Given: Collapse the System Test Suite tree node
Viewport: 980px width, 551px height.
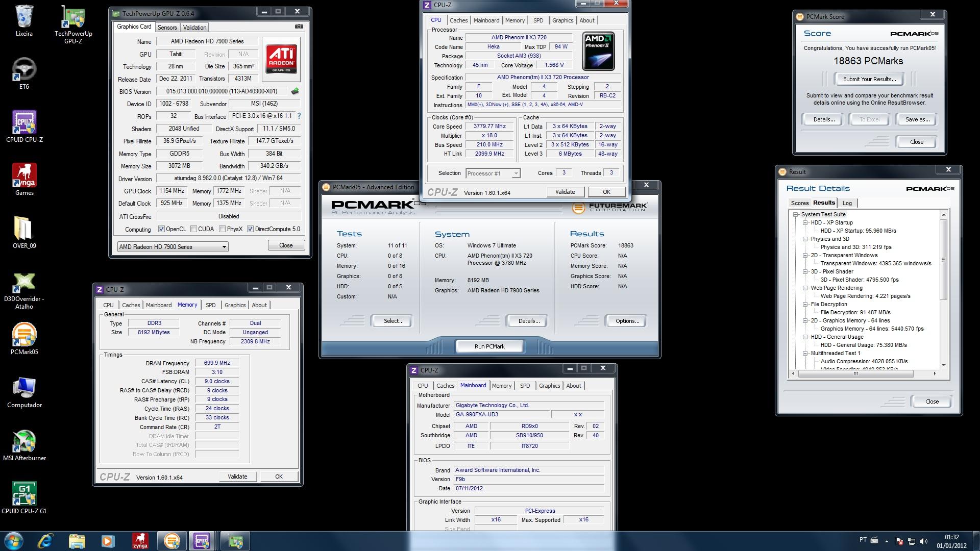Looking at the screenshot, I should (795, 215).
